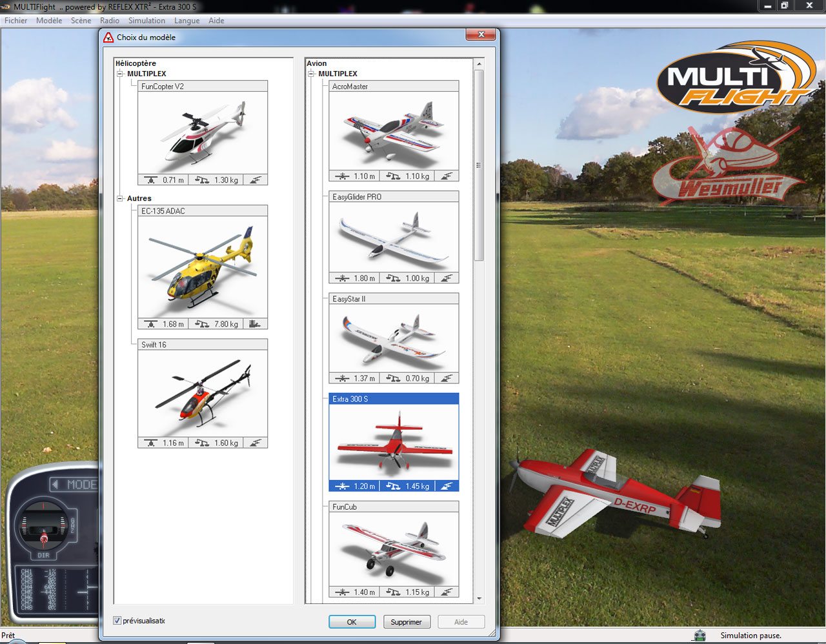Collapse the Autres helicopter group
The width and height of the screenshot is (826, 644).
tap(120, 198)
